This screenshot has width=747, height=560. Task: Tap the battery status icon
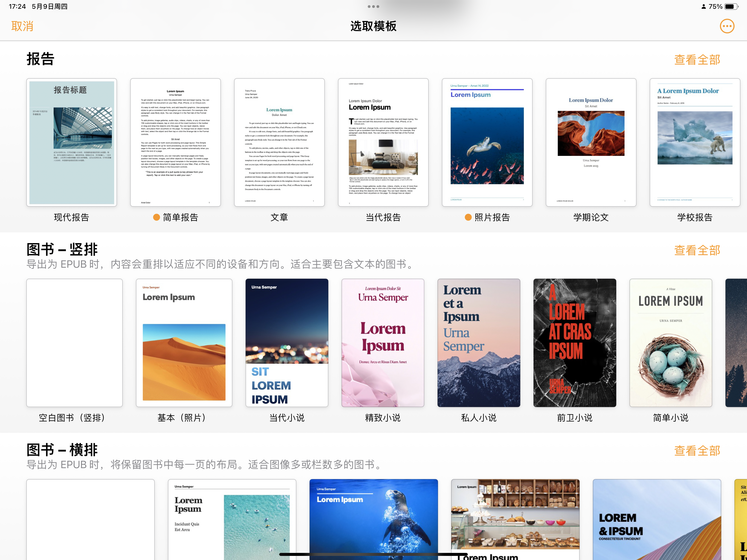[731, 6]
